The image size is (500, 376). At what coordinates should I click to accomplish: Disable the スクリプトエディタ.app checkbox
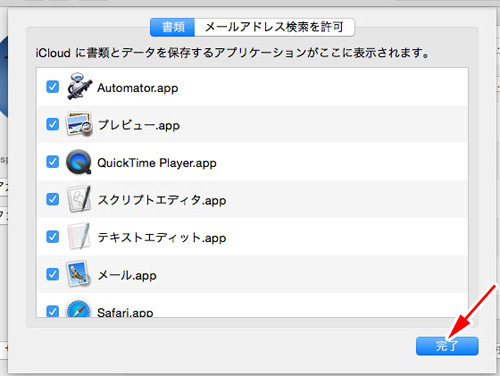53,199
